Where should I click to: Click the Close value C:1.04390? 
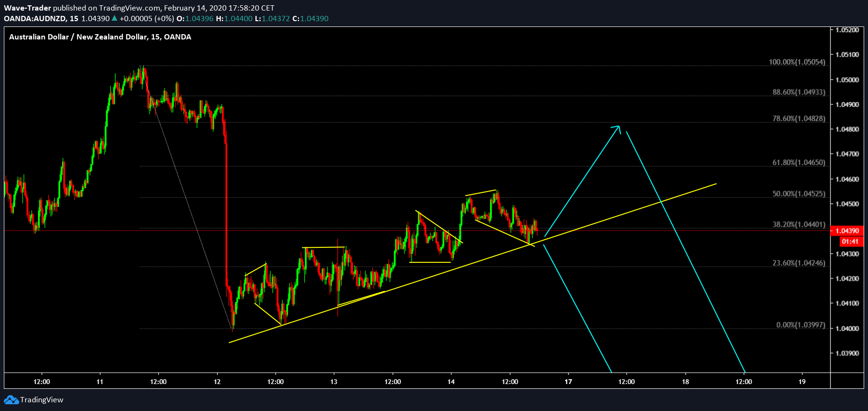(x=311, y=19)
